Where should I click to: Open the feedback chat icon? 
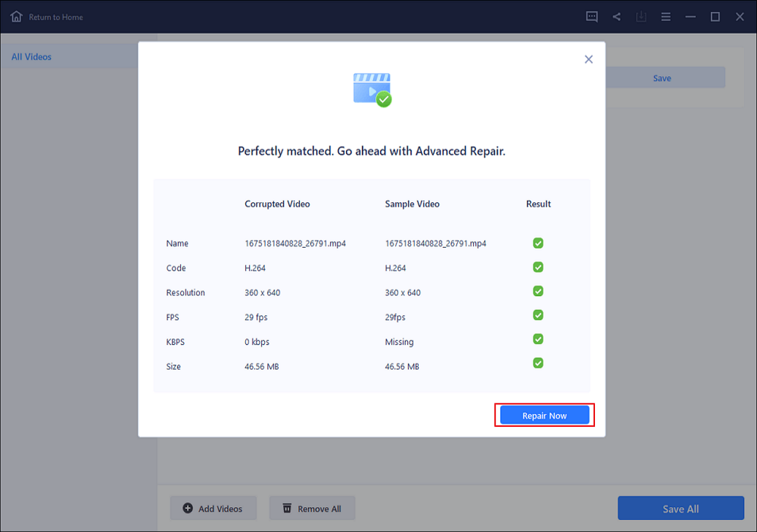(591, 17)
